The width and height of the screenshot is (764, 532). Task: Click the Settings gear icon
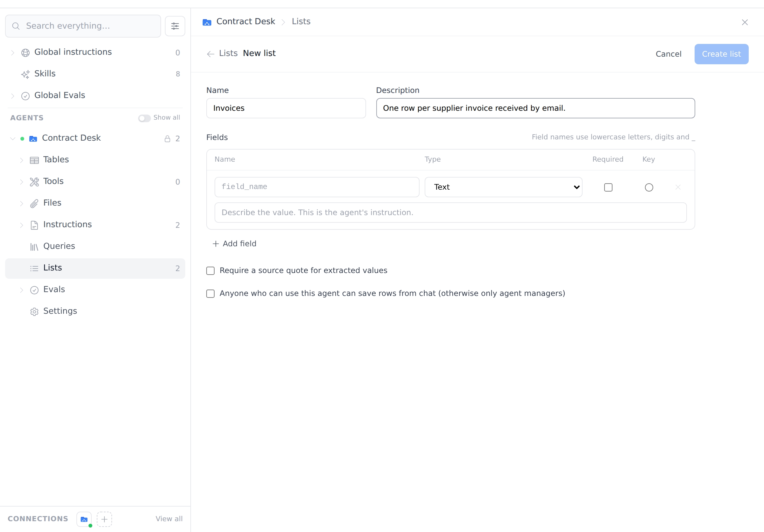click(x=34, y=311)
